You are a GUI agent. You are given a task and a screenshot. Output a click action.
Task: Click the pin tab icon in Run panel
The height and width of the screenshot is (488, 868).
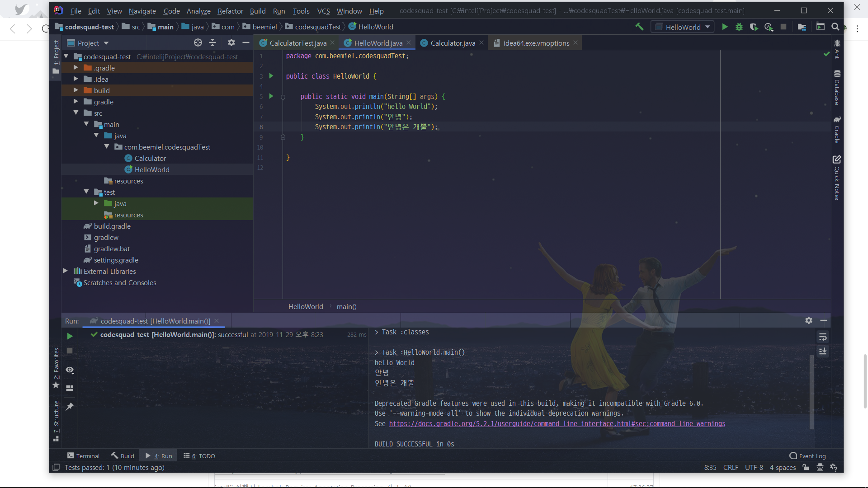(x=70, y=406)
